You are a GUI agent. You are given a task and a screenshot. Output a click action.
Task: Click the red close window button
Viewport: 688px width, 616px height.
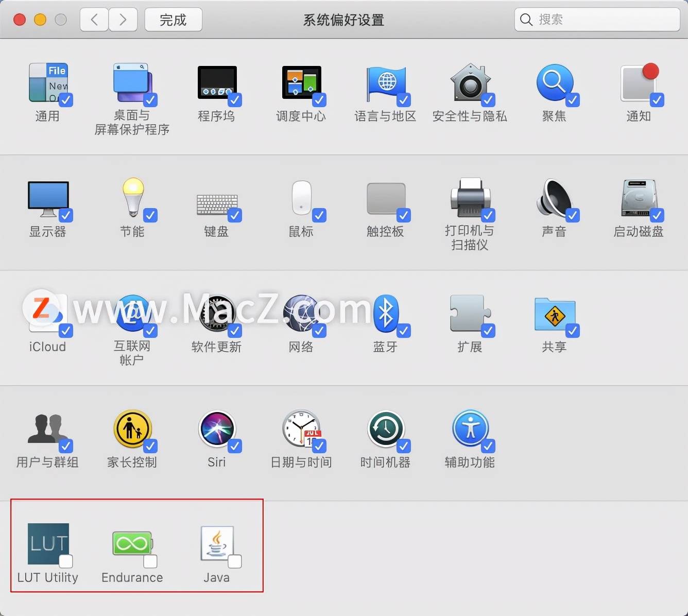pyautogui.click(x=20, y=20)
